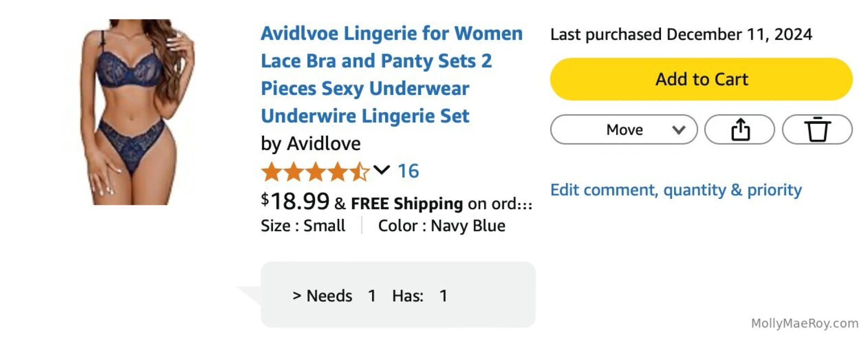View the 16 customer reviews
Screen dimensions: 868x340
tap(407, 171)
